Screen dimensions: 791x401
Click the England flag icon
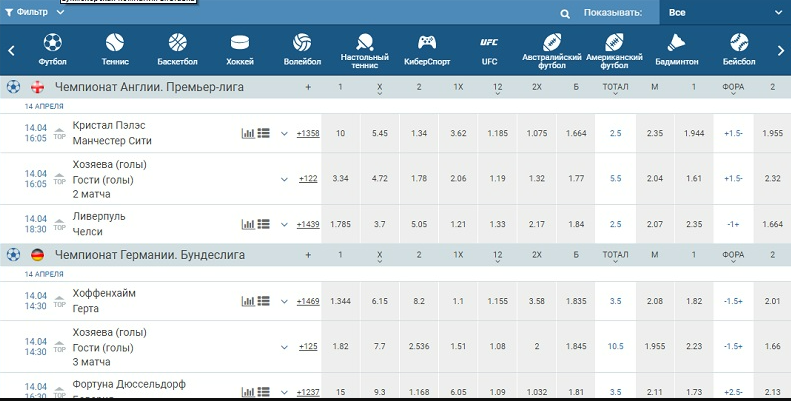[x=37, y=87]
